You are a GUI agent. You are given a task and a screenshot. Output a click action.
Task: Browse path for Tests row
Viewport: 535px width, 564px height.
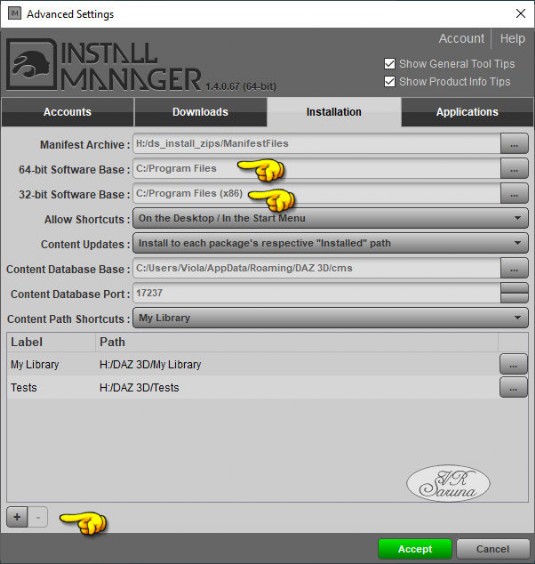(513, 387)
